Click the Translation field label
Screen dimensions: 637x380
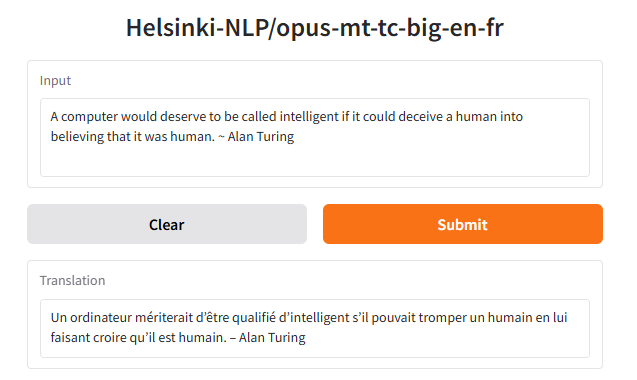72,280
